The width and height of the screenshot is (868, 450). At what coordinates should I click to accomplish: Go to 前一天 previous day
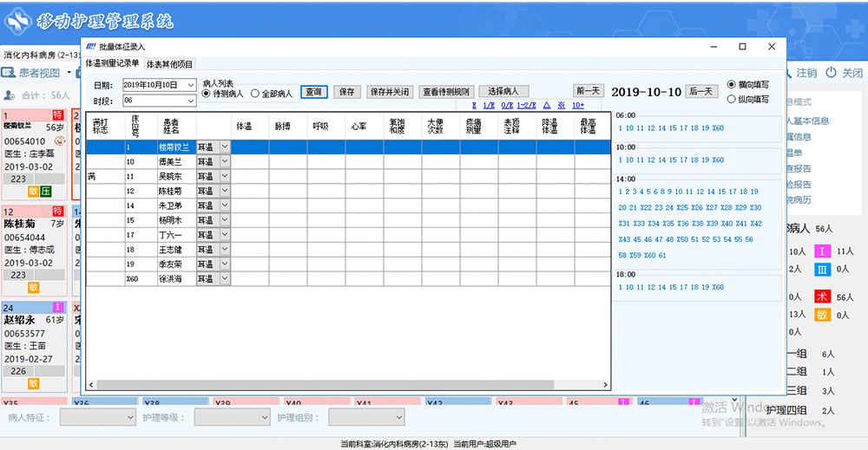[588, 91]
